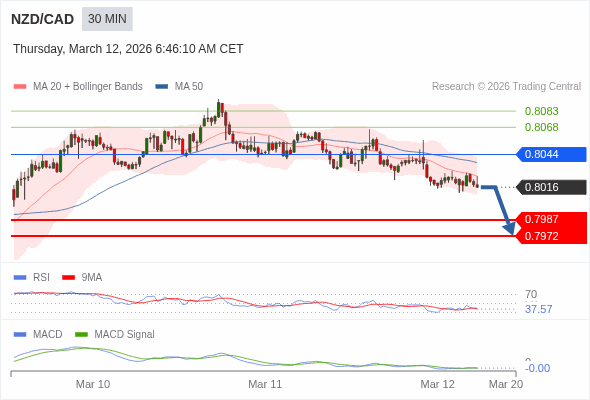Click the green MACD Signal legend swatch
Image resolution: width=590 pixels, height=400 pixels.
[x=81, y=335]
